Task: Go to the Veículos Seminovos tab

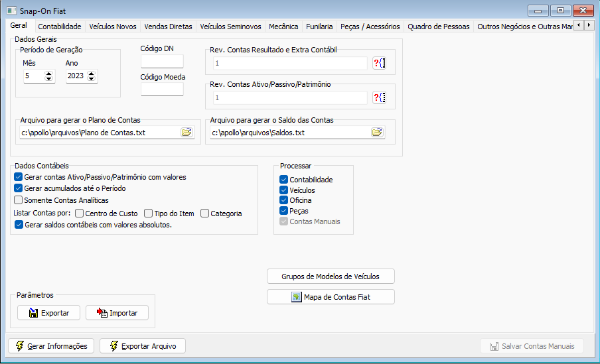Action: pos(230,27)
